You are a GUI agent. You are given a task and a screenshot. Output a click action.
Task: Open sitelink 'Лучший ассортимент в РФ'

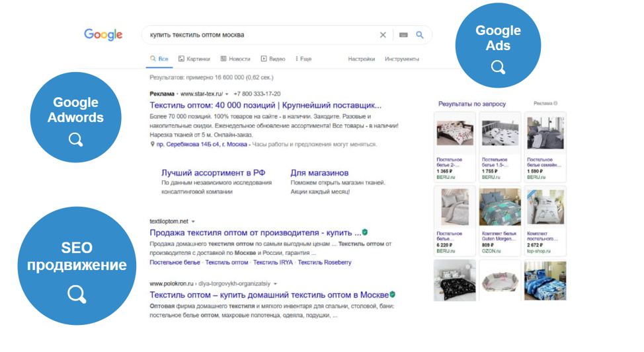[213, 173]
